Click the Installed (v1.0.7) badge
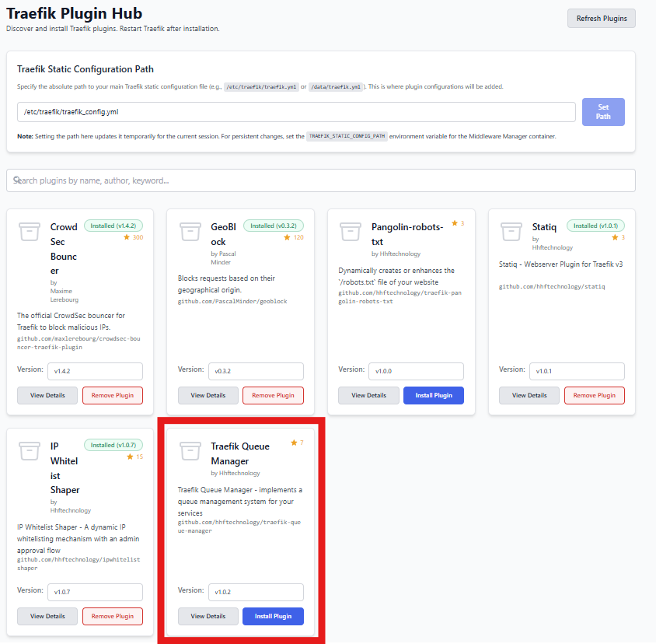656x644 pixels. pyautogui.click(x=113, y=445)
